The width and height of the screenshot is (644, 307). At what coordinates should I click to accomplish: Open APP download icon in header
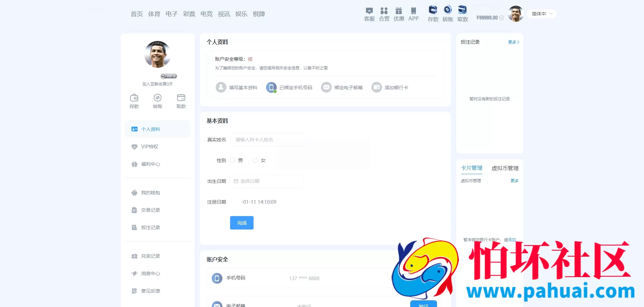[x=414, y=11]
